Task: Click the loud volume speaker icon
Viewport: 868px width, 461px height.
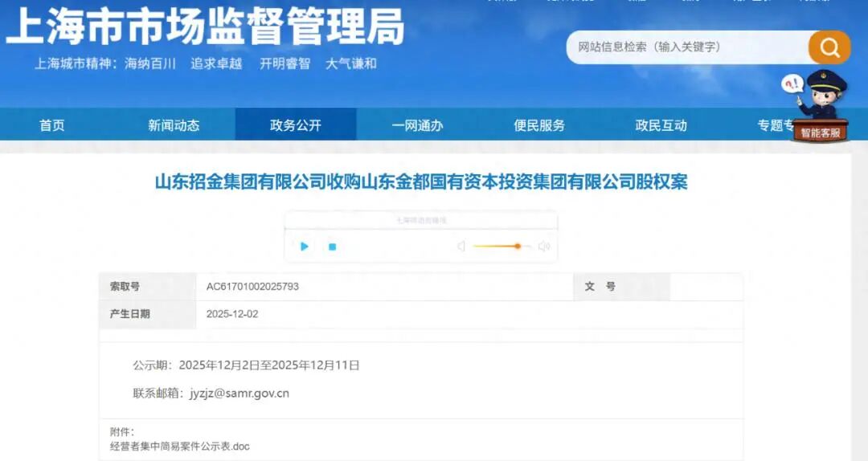Action: (544, 247)
